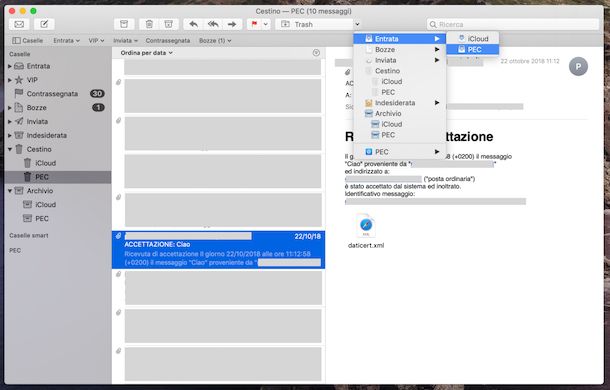
Task: Choose PEC under Cestino in menu
Action: click(x=400, y=92)
